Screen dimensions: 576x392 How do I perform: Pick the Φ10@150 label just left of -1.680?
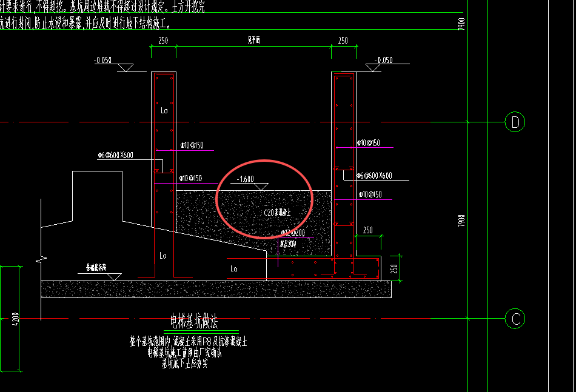(190, 178)
